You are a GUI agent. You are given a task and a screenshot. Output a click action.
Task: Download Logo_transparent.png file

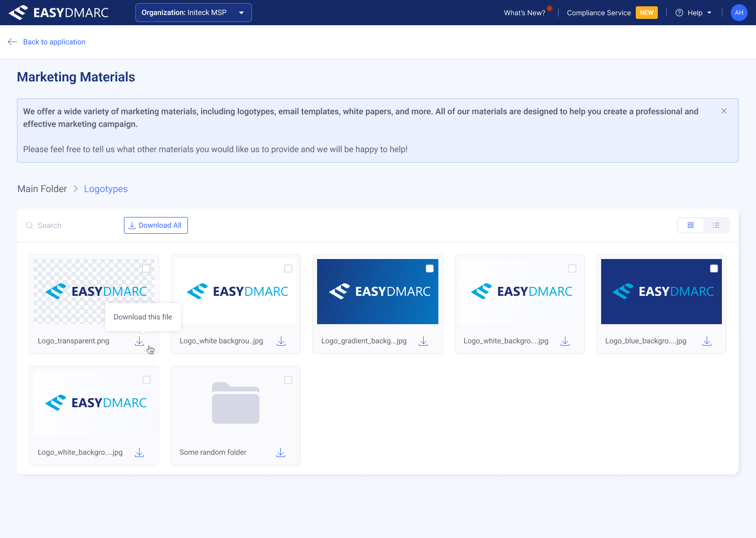click(139, 342)
